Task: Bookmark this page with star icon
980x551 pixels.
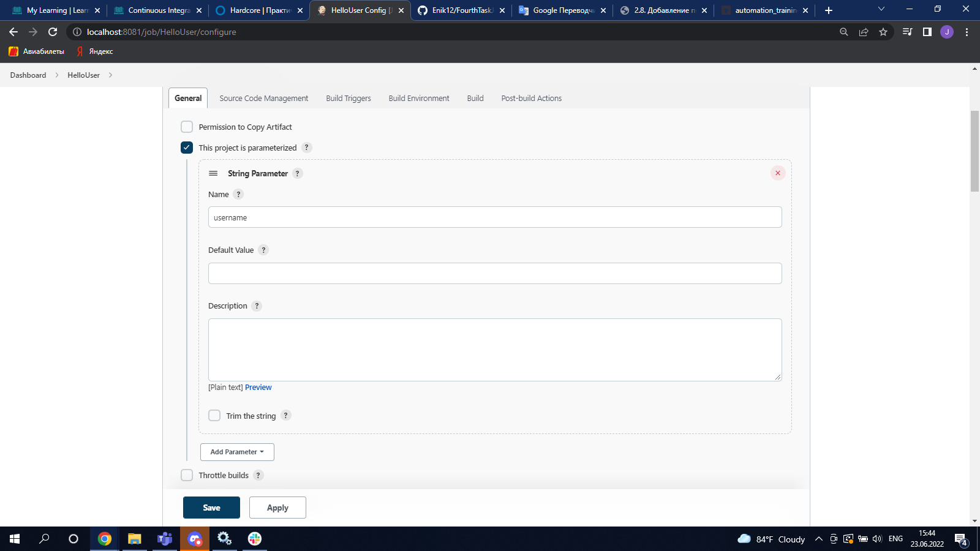Action: pyautogui.click(x=883, y=32)
